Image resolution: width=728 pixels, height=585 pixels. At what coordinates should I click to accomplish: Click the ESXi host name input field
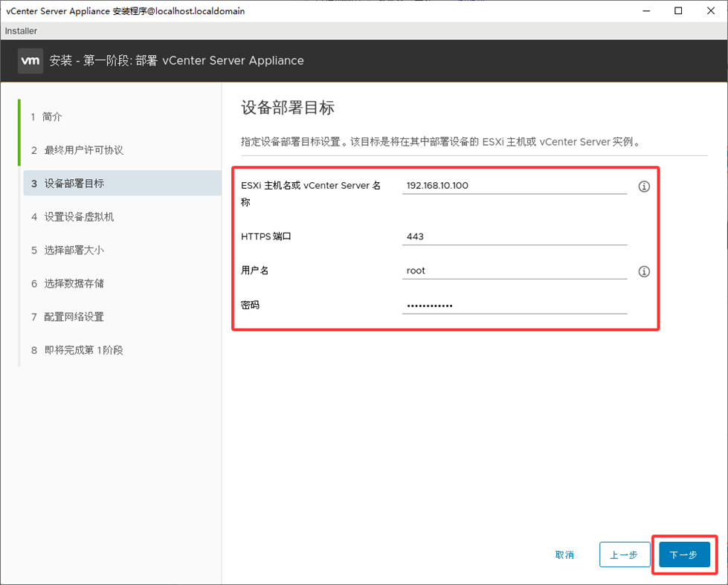coord(515,186)
